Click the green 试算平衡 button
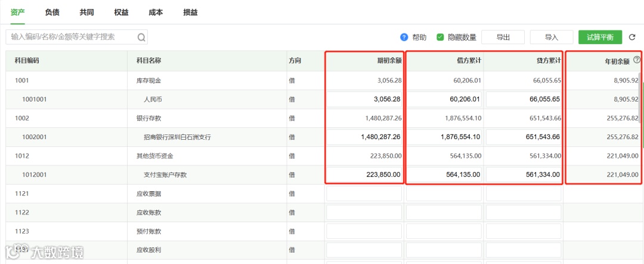 tap(600, 37)
